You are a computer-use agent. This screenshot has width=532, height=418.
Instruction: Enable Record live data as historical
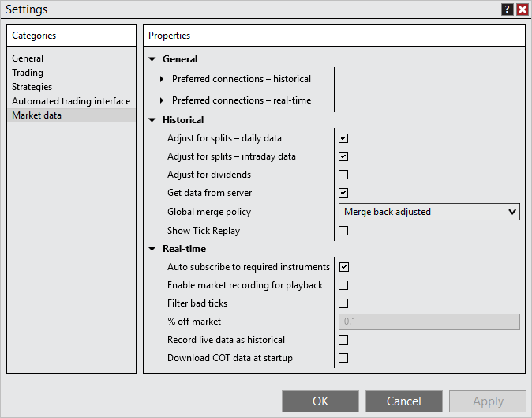(x=343, y=340)
